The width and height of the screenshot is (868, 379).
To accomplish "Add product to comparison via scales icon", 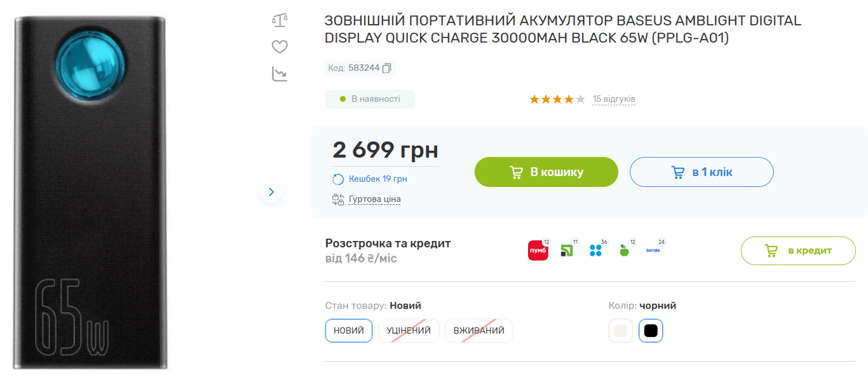I will coord(279,20).
